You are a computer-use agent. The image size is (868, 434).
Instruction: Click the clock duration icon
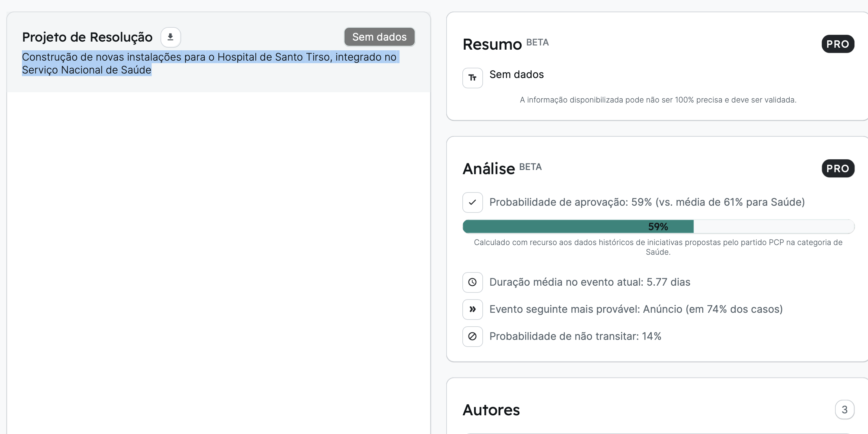[472, 282]
